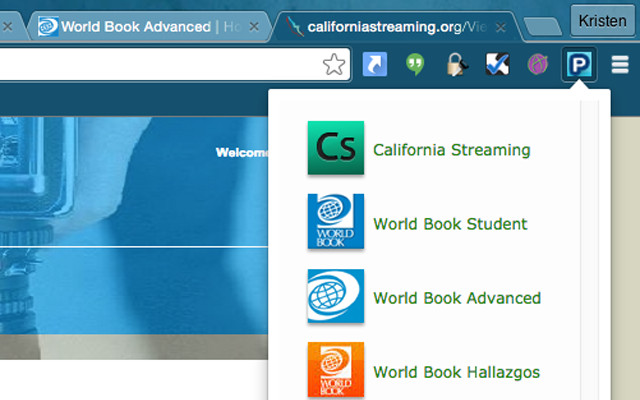Viewport: 640px width, 400px height.
Task: Click the blue shortcut arrow extension icon
Action: click(x=375, y=64)
